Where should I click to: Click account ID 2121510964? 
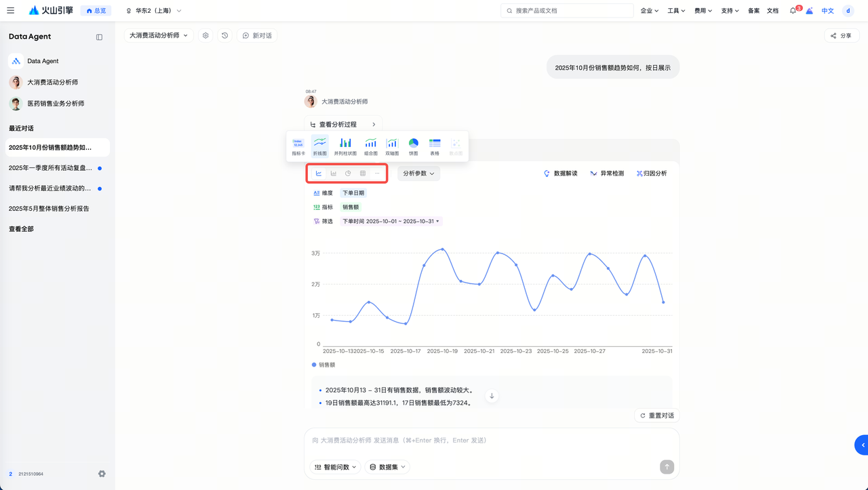click(x=31, y=474)
